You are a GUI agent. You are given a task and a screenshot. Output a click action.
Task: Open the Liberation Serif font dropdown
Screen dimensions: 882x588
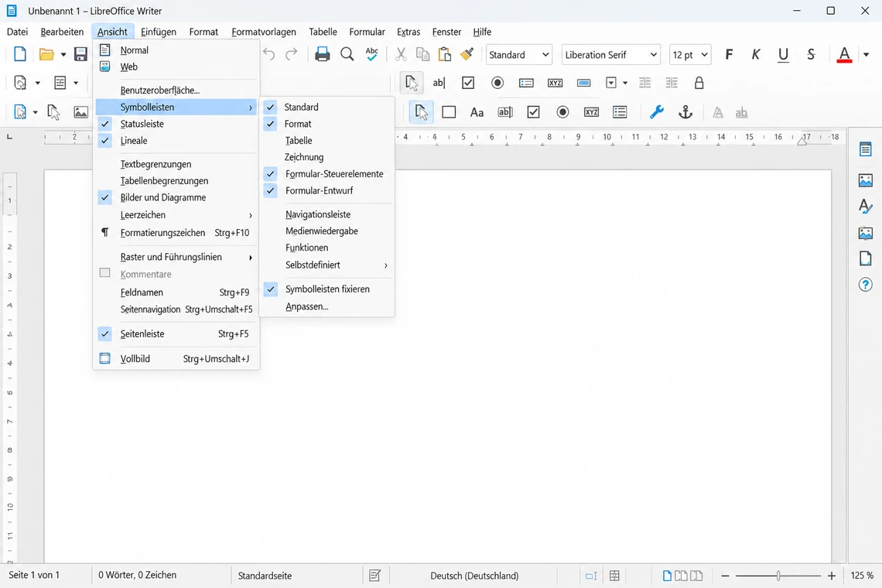tap(654, 55)
